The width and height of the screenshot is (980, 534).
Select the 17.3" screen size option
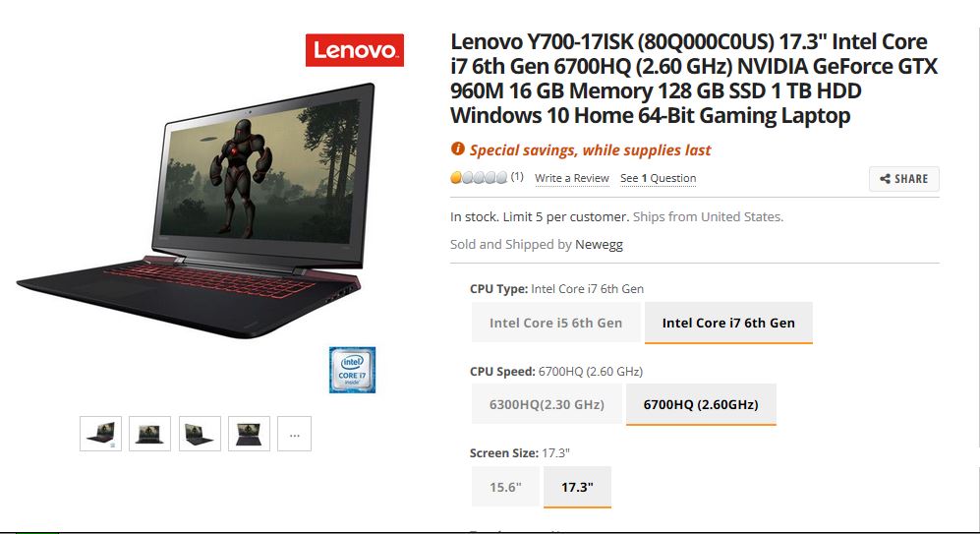click(577, 487)
